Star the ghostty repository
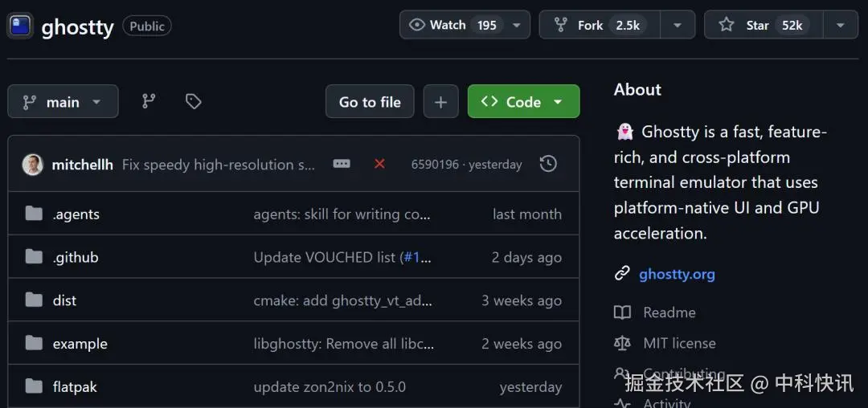Image resolution: width=868 pixels, height=408 pixels. pos(764,25)
